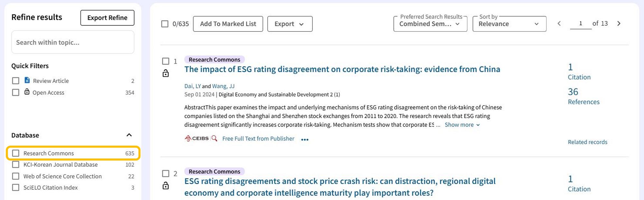Viewport: 644px width, 200px height.
Task: Go to next results page arrow
Action: [619, 23]
